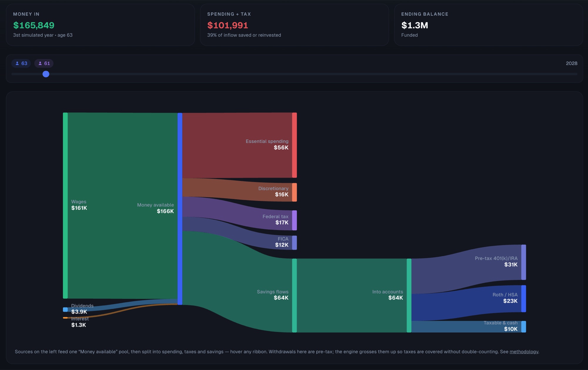Click the 'Funded' status text
Image resolution: width=588 pixels, height=370 pixels.
410,35
